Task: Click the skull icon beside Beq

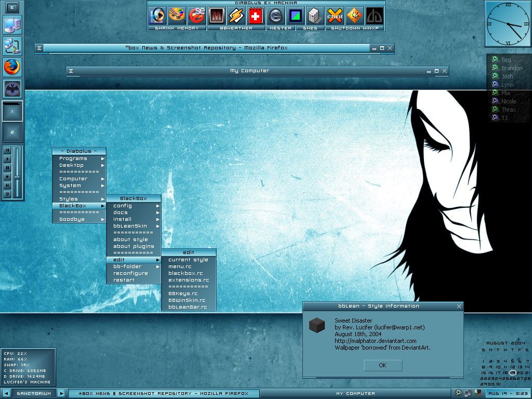Action: coord(495,59)
